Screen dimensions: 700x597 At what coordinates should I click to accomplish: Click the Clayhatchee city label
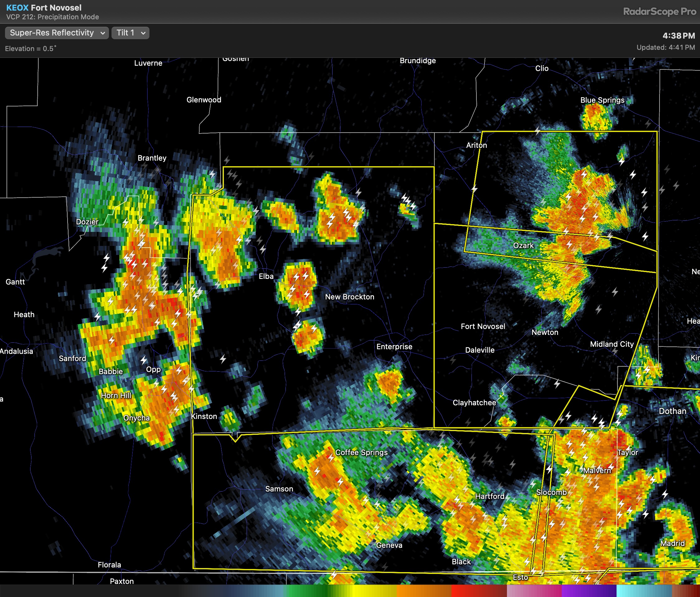click(x=474, y=402)
